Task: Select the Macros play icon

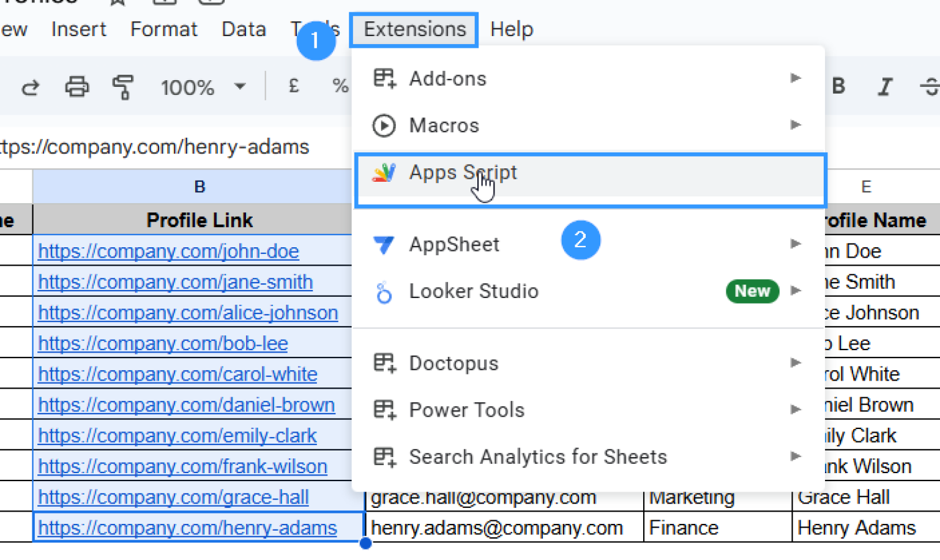Action: (384, 125)
